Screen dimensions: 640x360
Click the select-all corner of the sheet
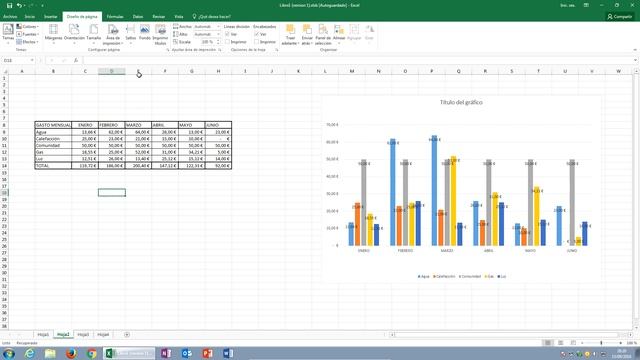point(5,71)
